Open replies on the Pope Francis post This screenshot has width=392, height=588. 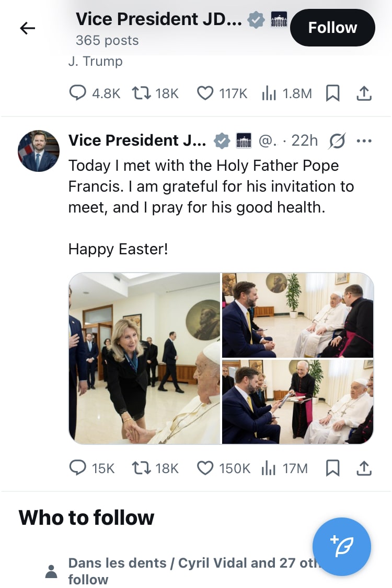tap(78, 468)
